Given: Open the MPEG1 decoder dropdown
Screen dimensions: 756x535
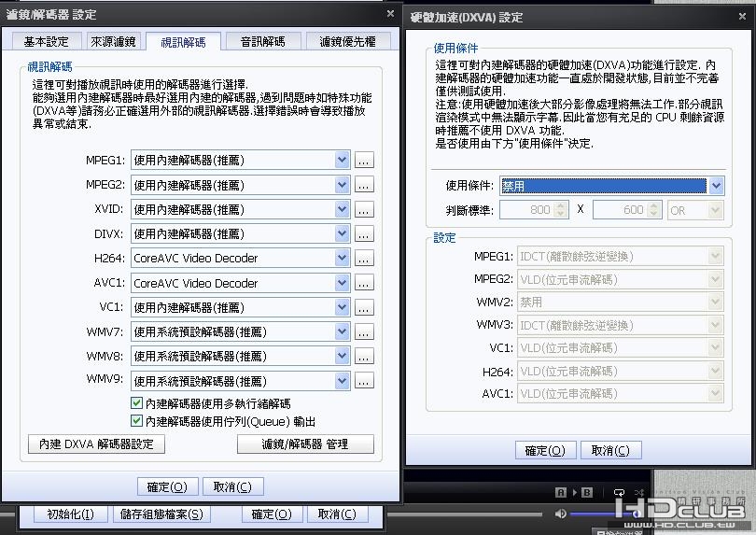Looking at the screenshot, I should (240, 161).
